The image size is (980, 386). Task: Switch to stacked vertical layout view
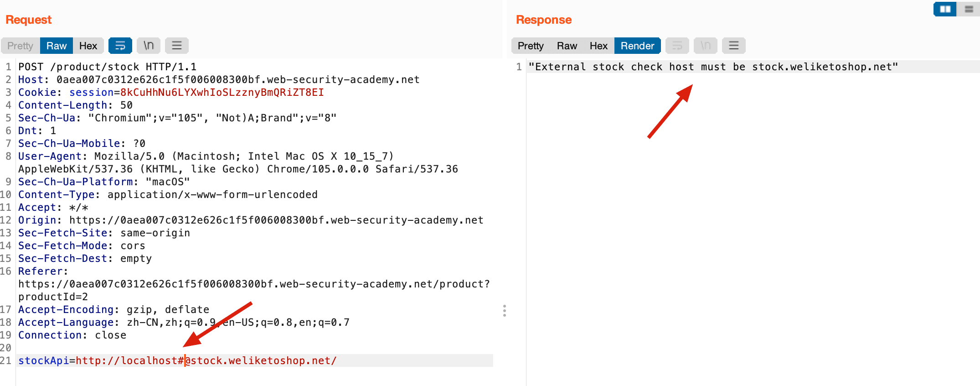969,9
